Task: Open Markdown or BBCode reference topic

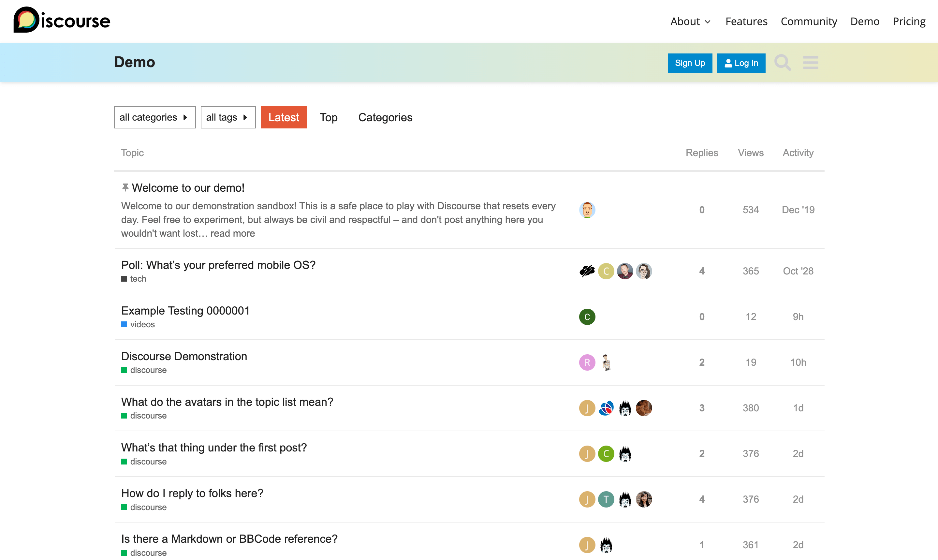Action: pyautogui.click(x=229, y=539)
